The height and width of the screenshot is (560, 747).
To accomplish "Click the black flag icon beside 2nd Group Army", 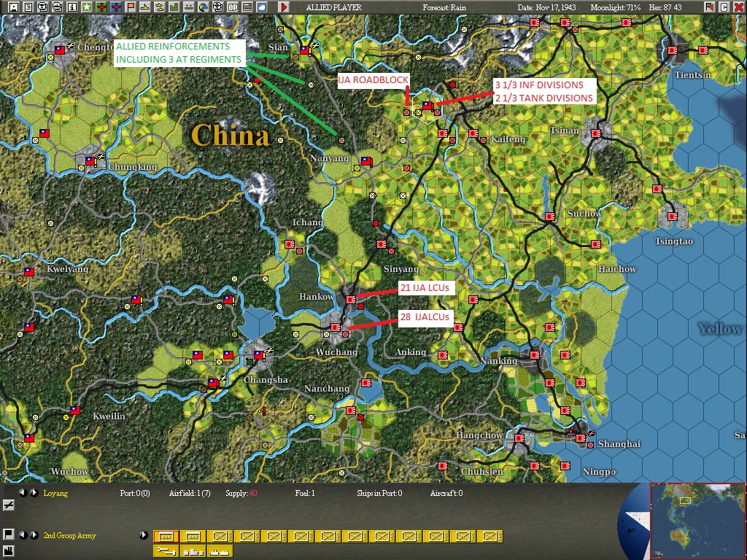I will pyautogui.click(x=7, y=534).
